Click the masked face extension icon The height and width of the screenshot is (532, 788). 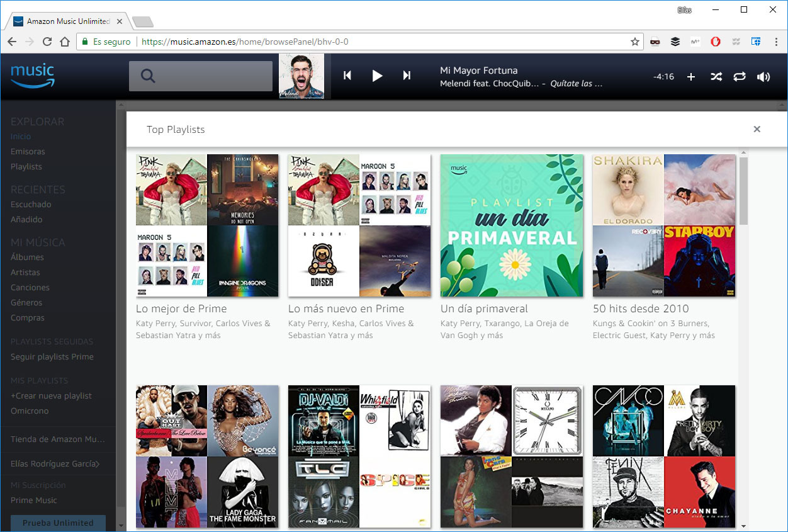click(655, 42)
